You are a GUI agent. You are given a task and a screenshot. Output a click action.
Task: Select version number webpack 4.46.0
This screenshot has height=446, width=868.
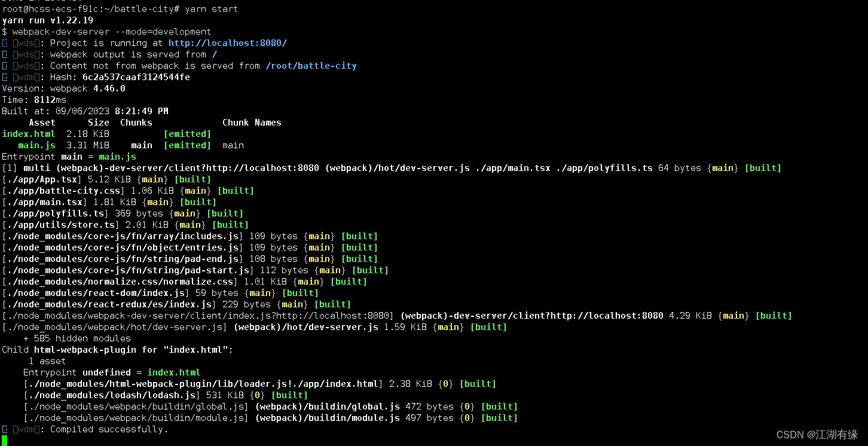(x=88, y=88)
